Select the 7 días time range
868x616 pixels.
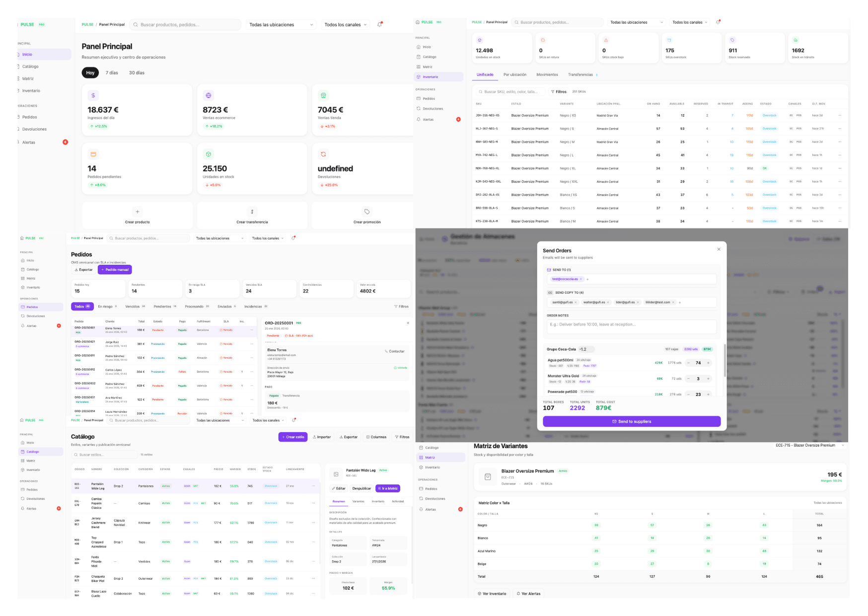pos(112,73)
